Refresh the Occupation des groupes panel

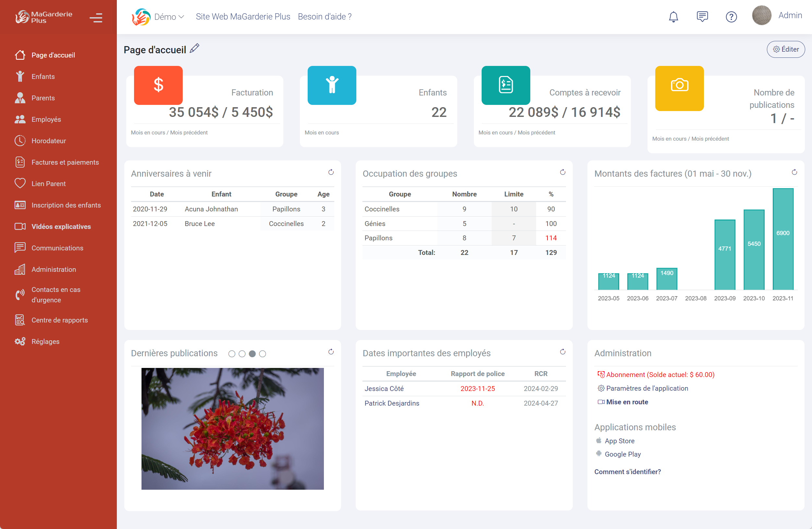tap(563, 172)
